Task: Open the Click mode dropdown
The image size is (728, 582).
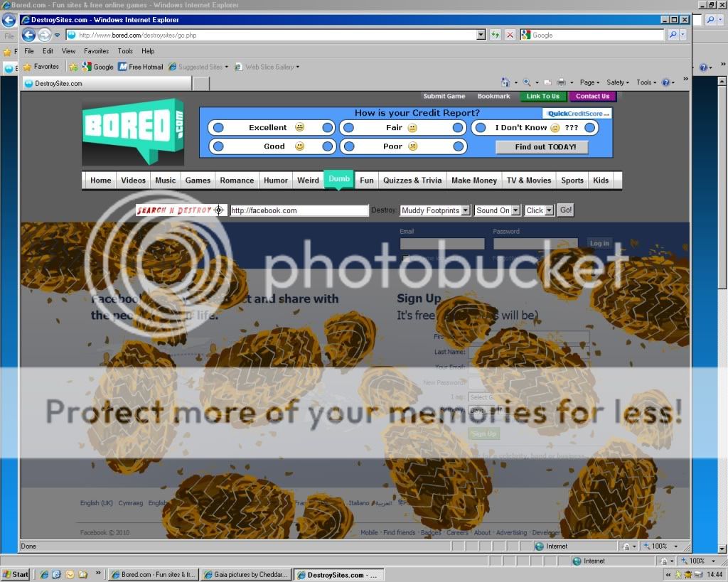Action: click(539, 210)
